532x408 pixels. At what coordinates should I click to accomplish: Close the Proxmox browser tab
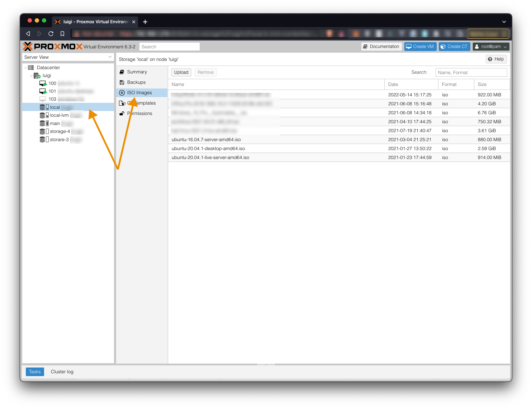click(x=134, y=22)
